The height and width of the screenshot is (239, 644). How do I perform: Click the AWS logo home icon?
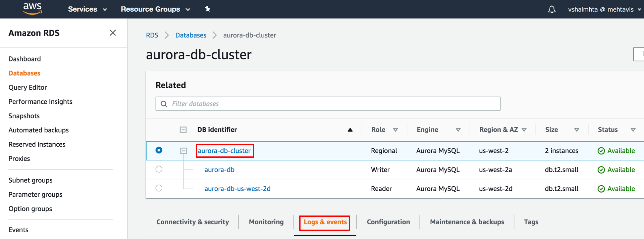(x=33, y=9)
